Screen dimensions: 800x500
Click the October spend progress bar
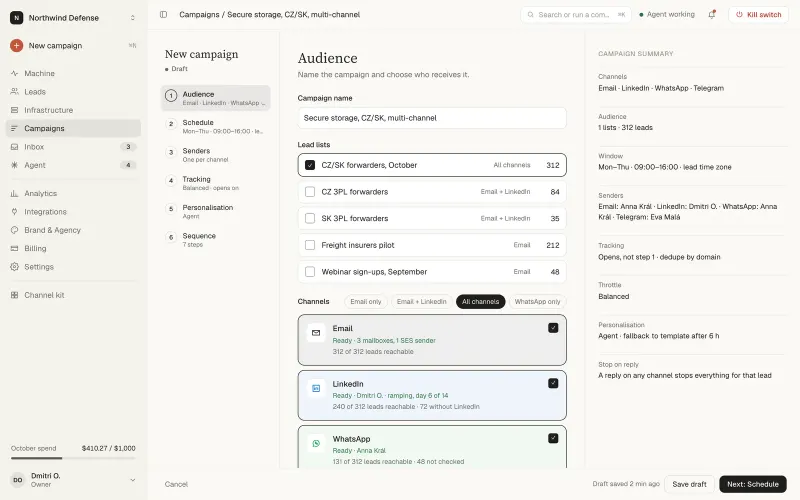coord(73,458)
